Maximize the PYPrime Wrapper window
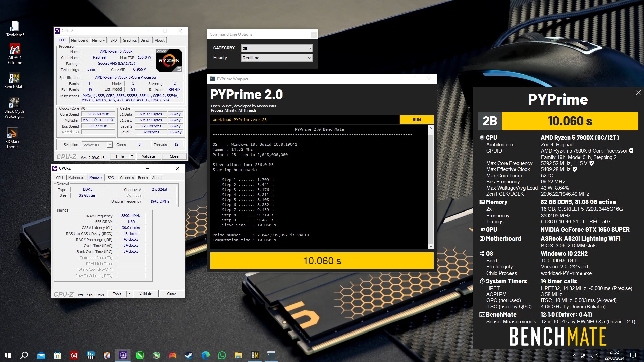This screenshot has height=362, width=644. tap(414, 79)
